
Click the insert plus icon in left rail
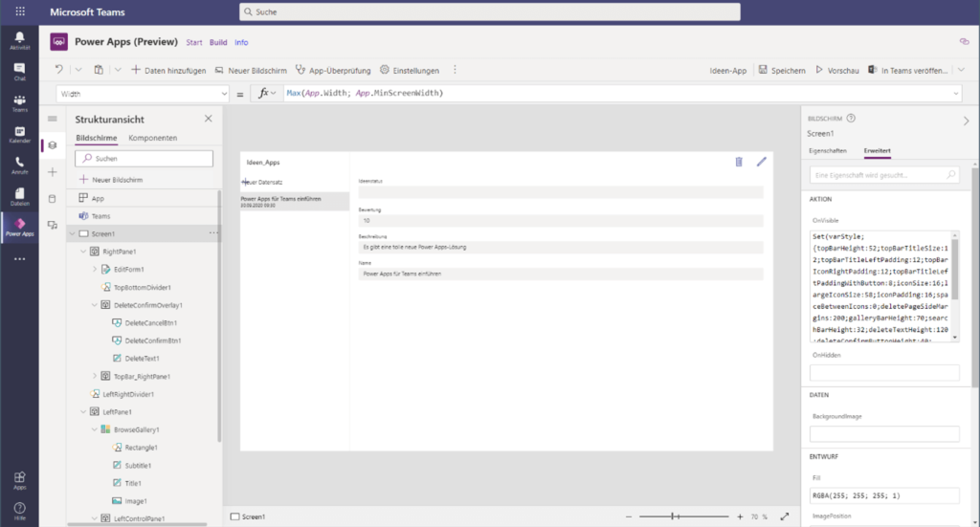pos(53,172)
